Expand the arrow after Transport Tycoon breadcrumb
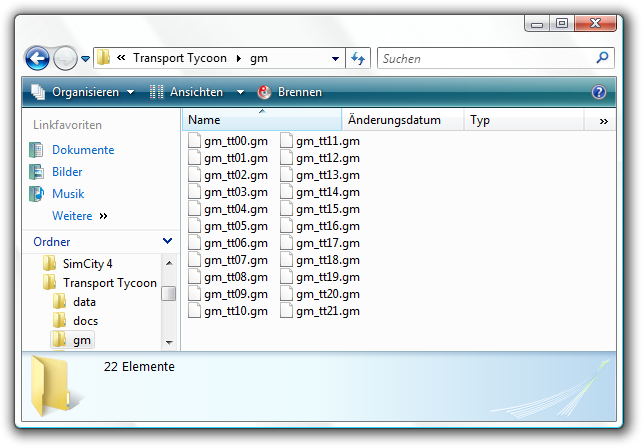 (239, 59)
